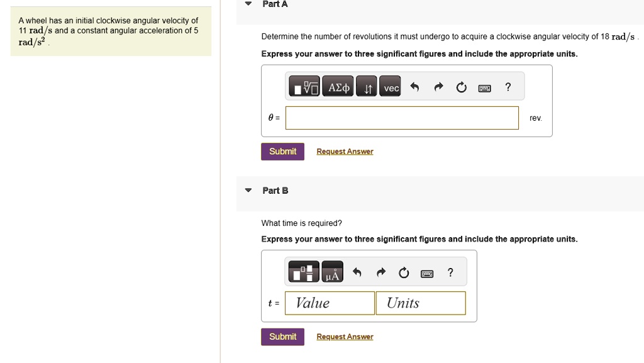Focus the Units field for time
The width and height of the screenshot is (644, 363).
[421, 303]
